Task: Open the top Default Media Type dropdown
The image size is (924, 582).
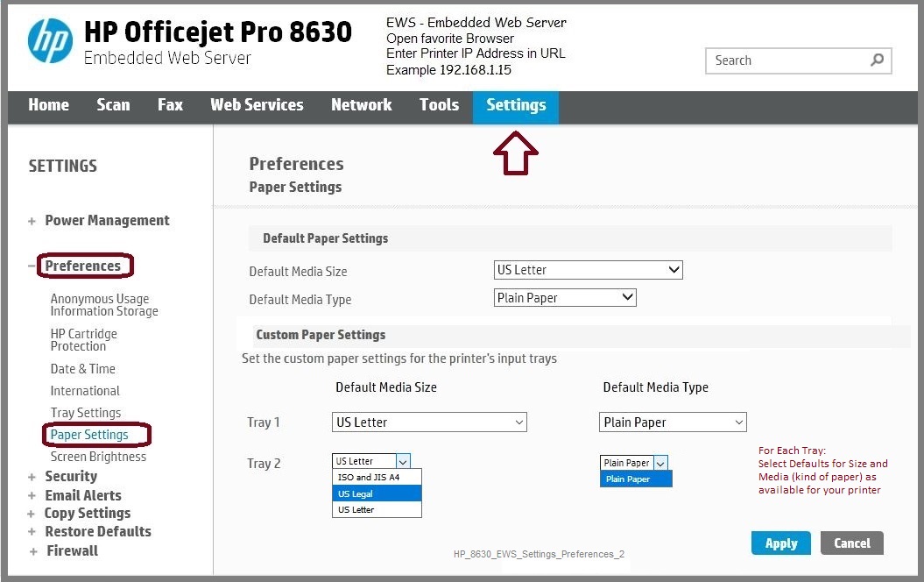Action: pos(565,298)
